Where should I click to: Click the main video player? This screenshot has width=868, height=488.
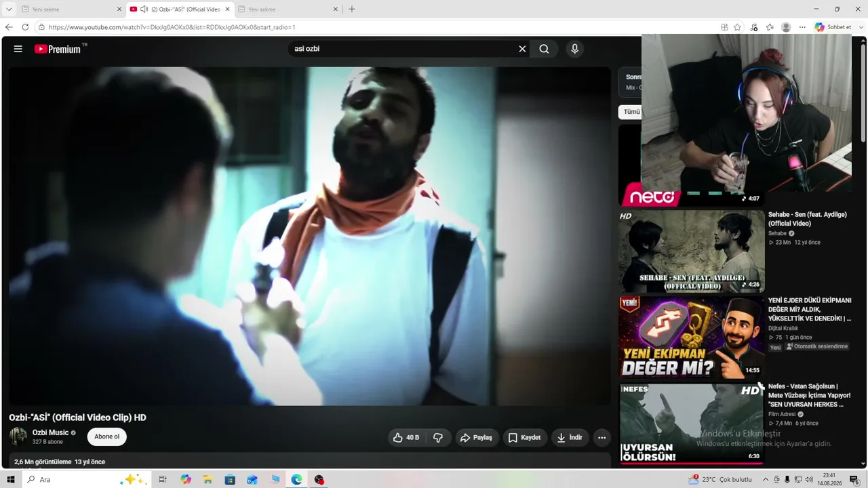click(x=310, y=236)
